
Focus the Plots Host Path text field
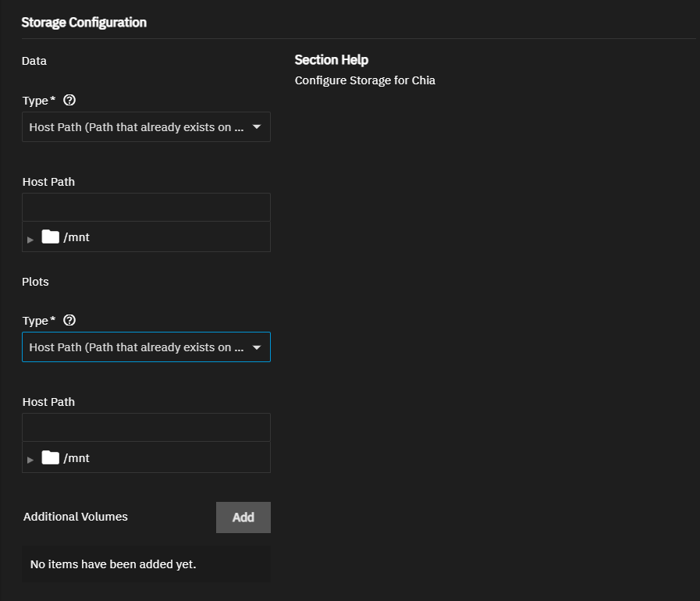click(146, 428)
